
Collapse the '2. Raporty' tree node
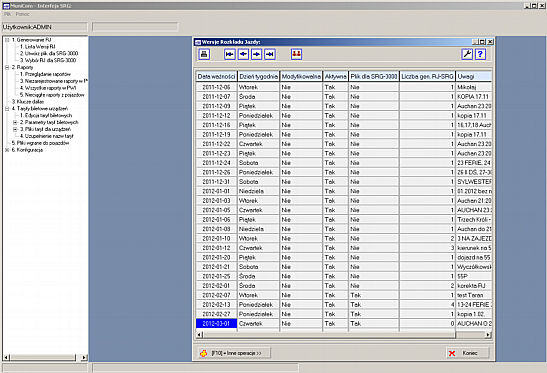(7, 67)
